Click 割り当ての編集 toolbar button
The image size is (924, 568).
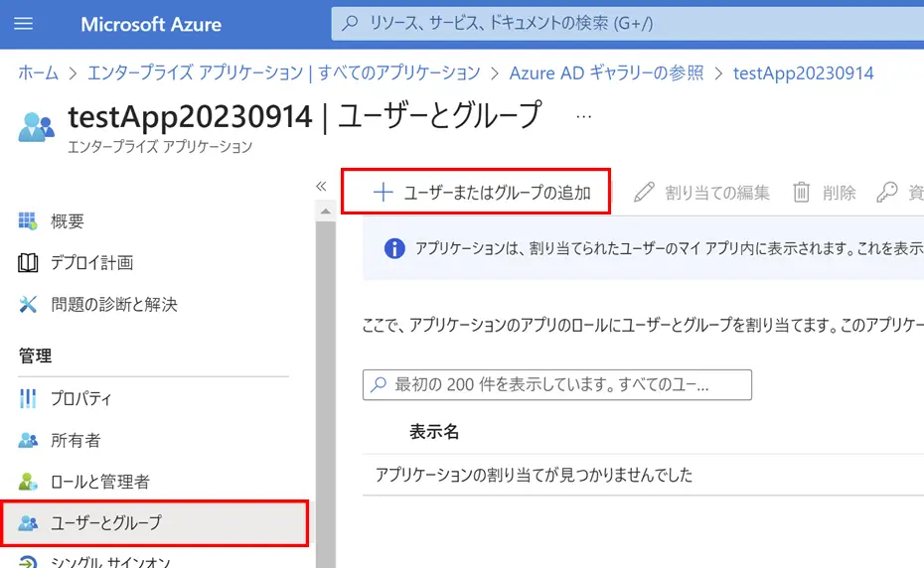pyautogui.click(x=701, y=192)
